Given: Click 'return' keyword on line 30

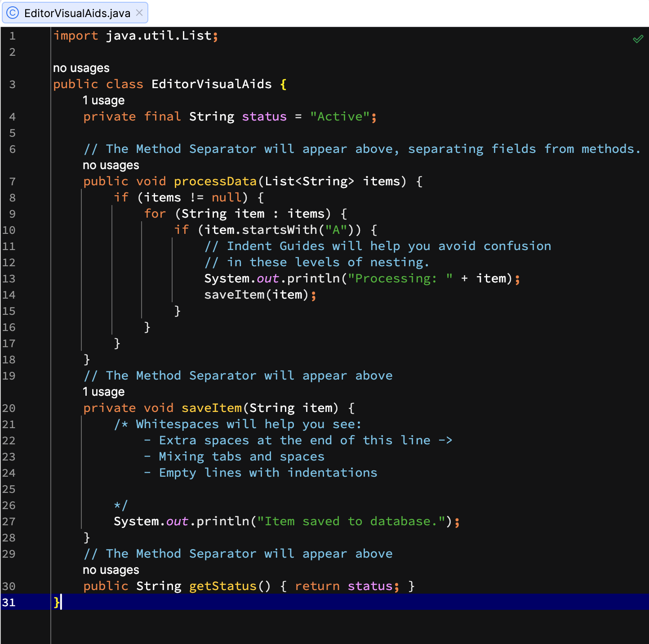Looking at the screenshot, I should tap(317, 586).
